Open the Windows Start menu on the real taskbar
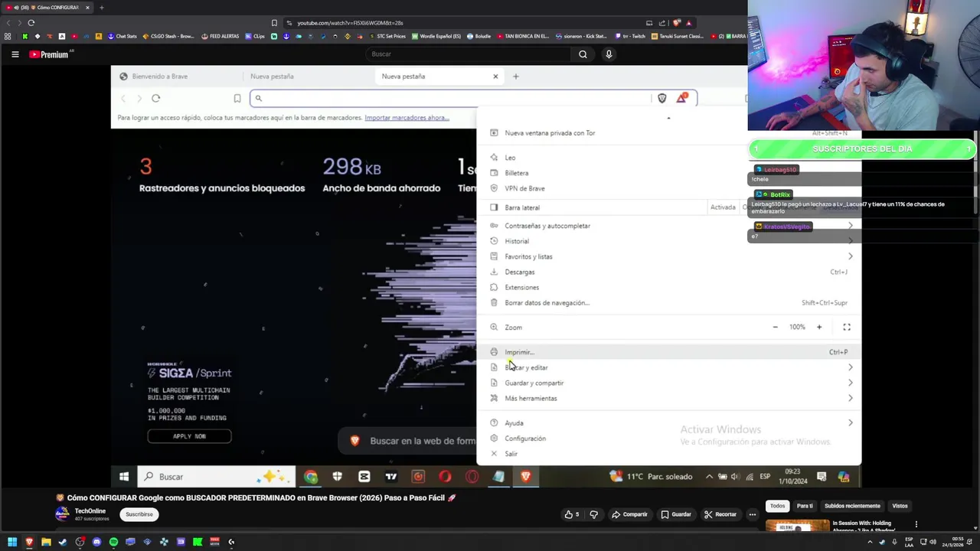The height and width of the screenshot is (551, 980). click(x=12, y=542)
